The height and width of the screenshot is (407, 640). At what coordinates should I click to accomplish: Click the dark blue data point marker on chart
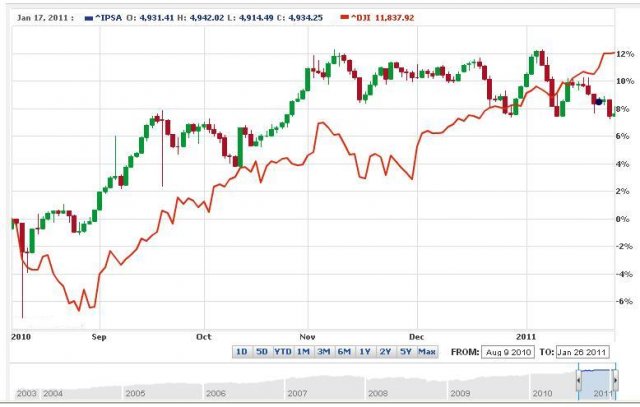click(x=599, y=102)
